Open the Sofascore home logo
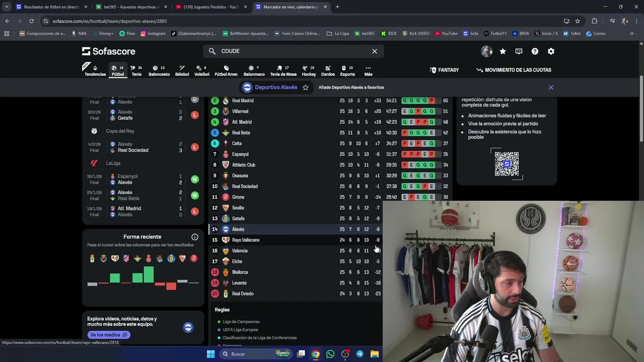644x362 pixels. point(108,51)
